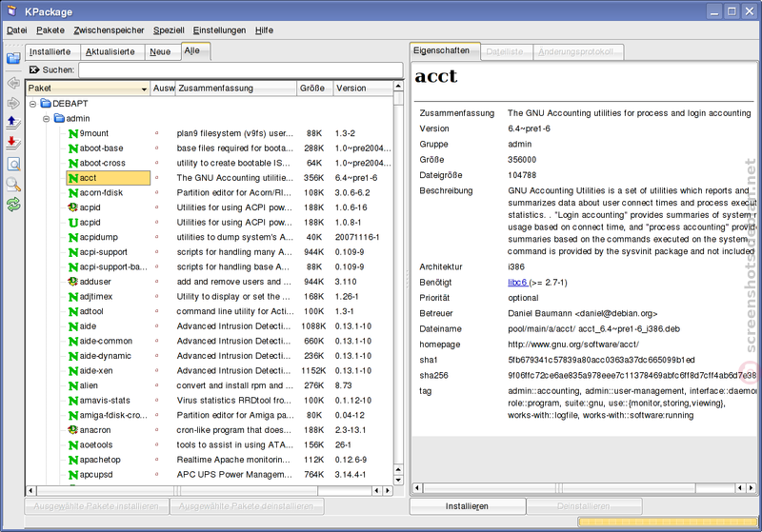
Task: Toggle selection mark for acpidump row
Action: click(156, 237)
